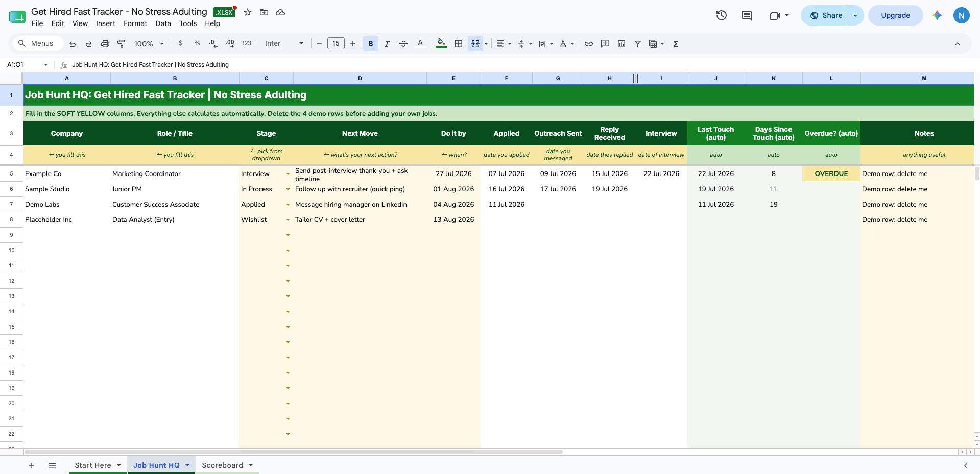Search the Menus box
This screenshot has height=474, width=980.
pyautogui.click(x=38, y=43)
